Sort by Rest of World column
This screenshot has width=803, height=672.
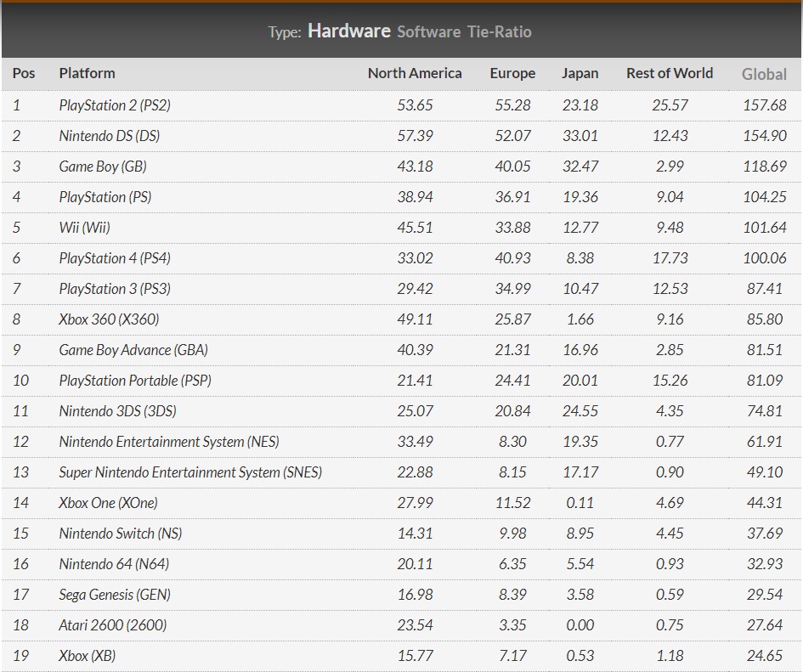[670, 73]
